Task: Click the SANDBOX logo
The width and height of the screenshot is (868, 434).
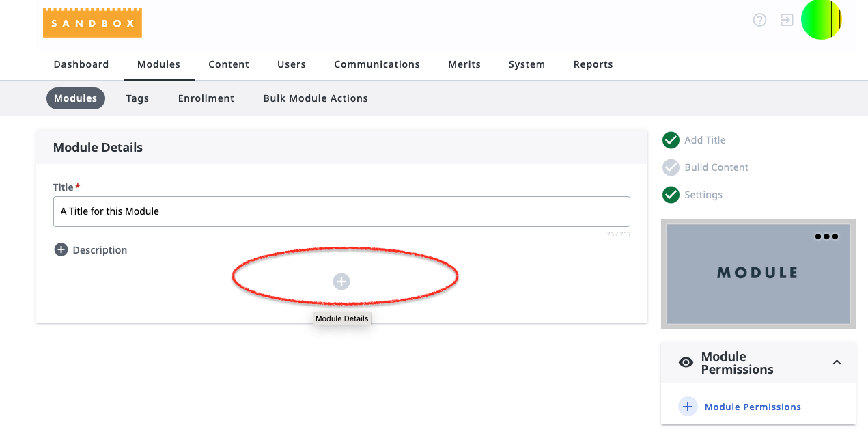Action: tap(92, 23)
